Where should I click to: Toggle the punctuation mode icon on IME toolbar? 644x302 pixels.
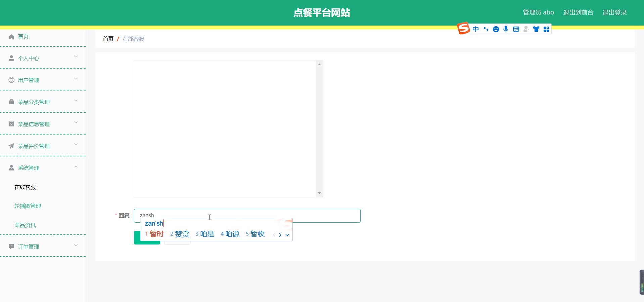(486, 29)
